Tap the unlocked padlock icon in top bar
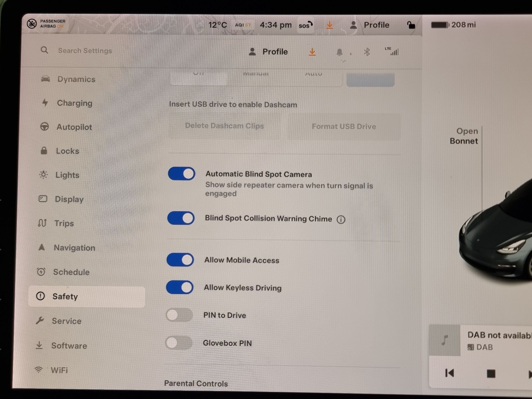Screen dimensions: 532x399 411,25
